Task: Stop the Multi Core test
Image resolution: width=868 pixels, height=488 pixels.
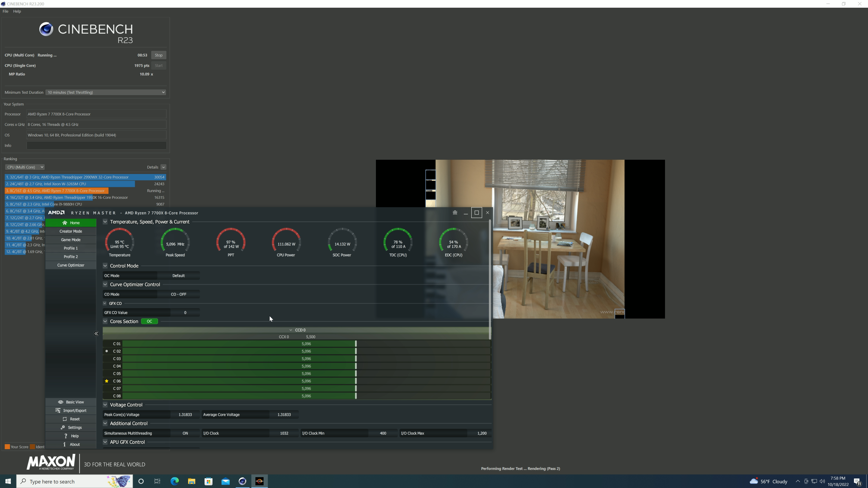Action: pyautogui.click(x=159, y=55)
